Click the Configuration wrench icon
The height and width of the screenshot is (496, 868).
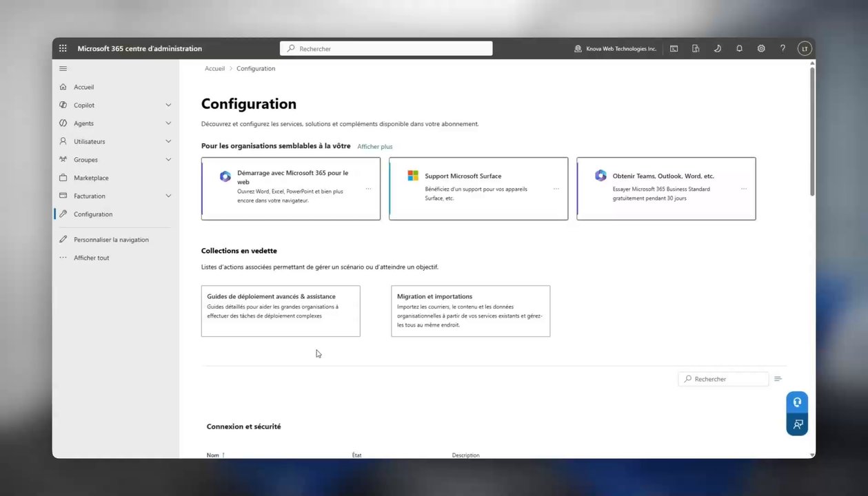[x=63, y=214]
